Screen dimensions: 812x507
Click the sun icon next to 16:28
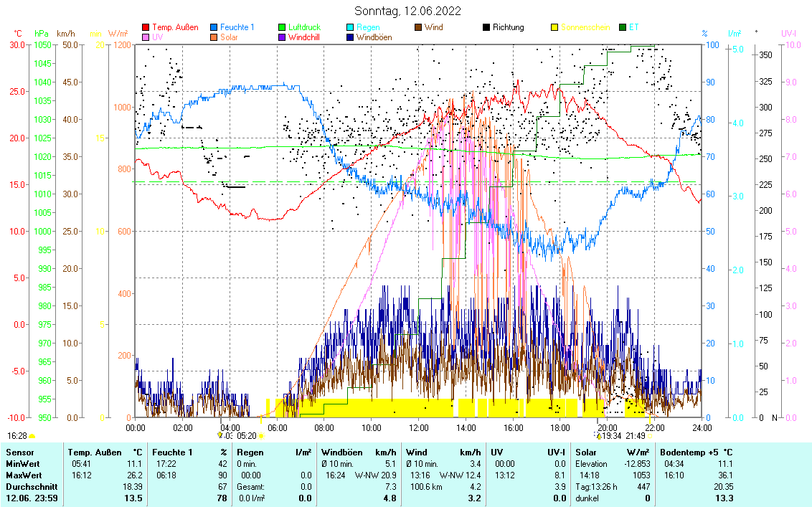point(32,436)
